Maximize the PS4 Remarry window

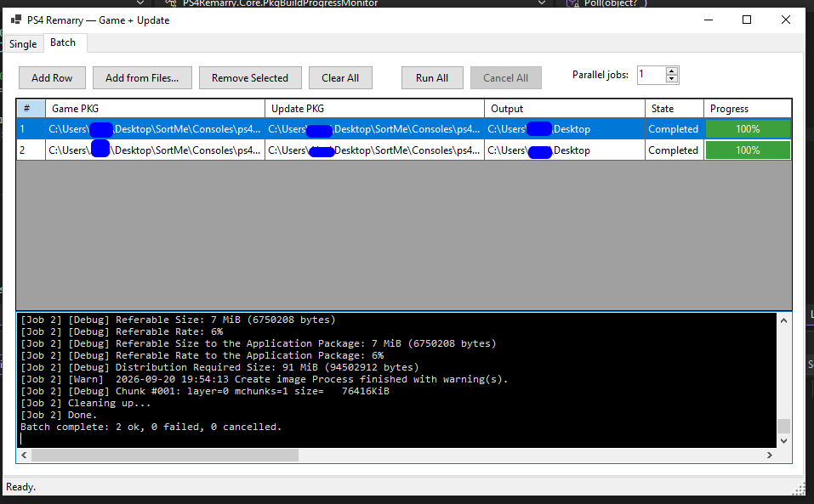click(747, 20)
